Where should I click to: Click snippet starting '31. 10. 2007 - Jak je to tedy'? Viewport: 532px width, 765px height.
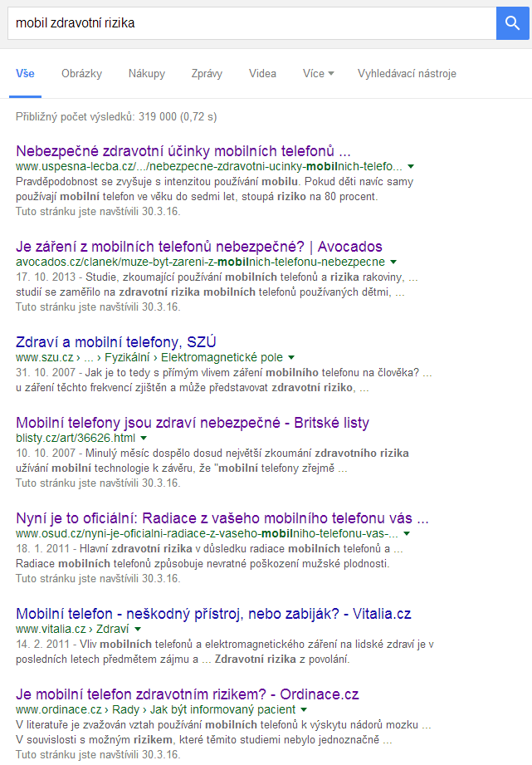(224, 380)
